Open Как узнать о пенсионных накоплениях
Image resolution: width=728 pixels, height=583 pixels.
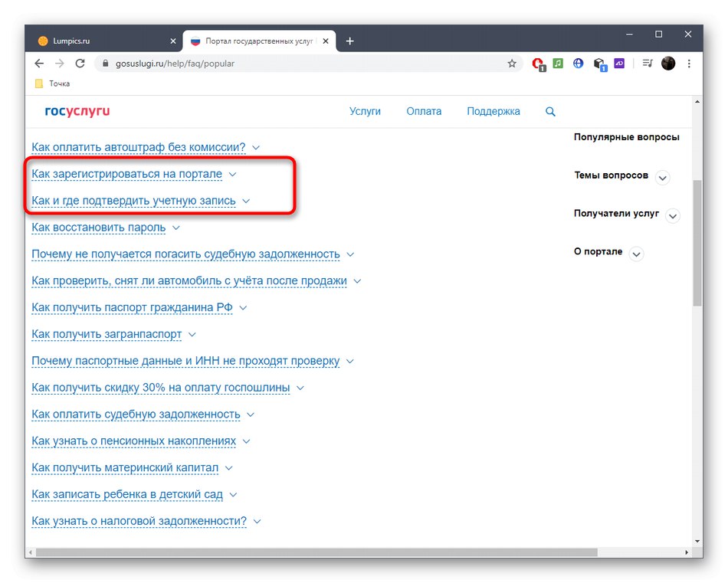[x=133, y=441]
